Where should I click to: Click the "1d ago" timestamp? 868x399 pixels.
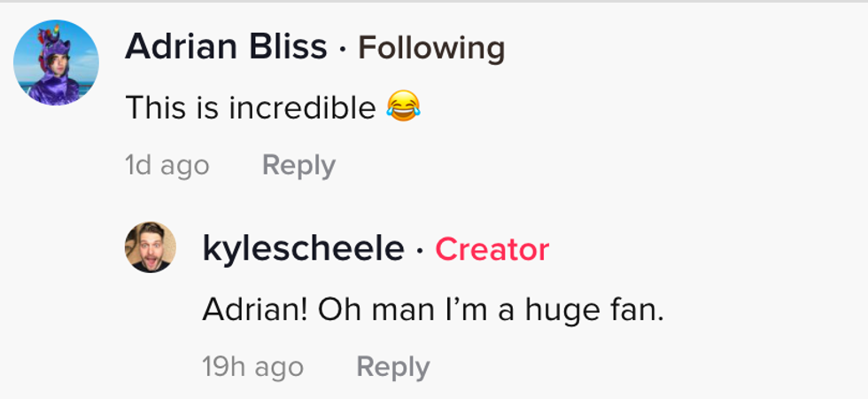click(167, 166)
